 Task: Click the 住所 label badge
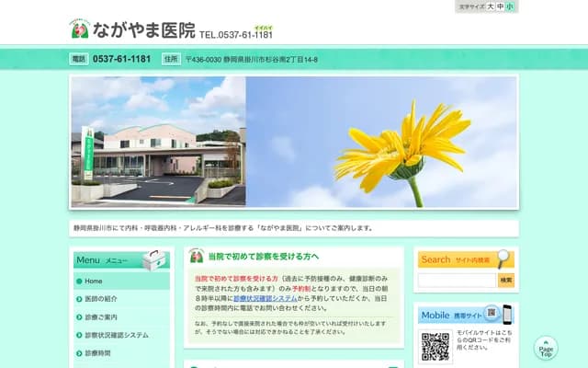click(x=172, y=59)
